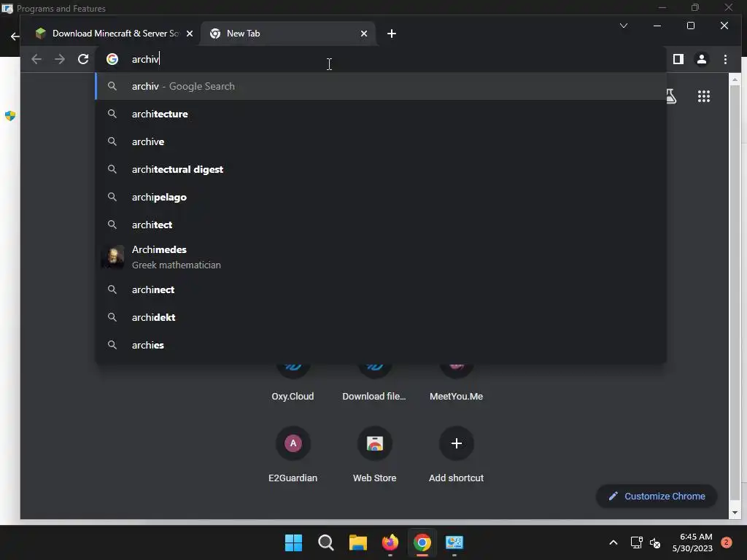
Task: Open Windows taskbar search
Action: pyautogui.click(x=326, y=542)
